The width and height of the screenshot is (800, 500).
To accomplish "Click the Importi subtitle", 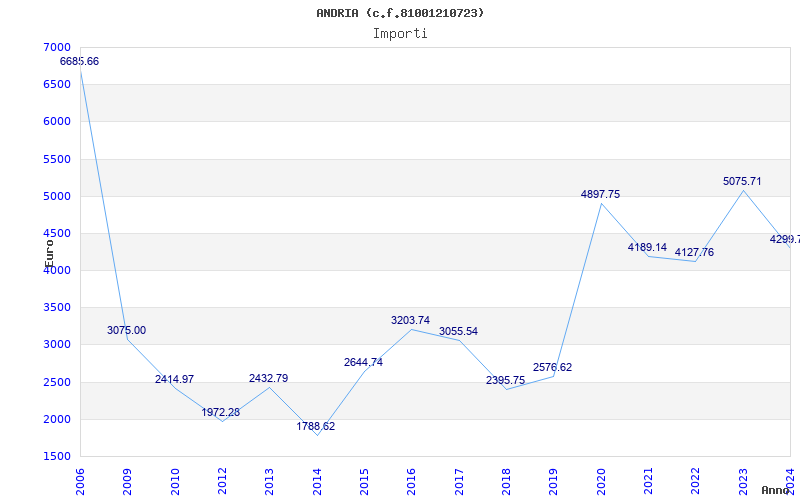I will click(x=400, y=33).
